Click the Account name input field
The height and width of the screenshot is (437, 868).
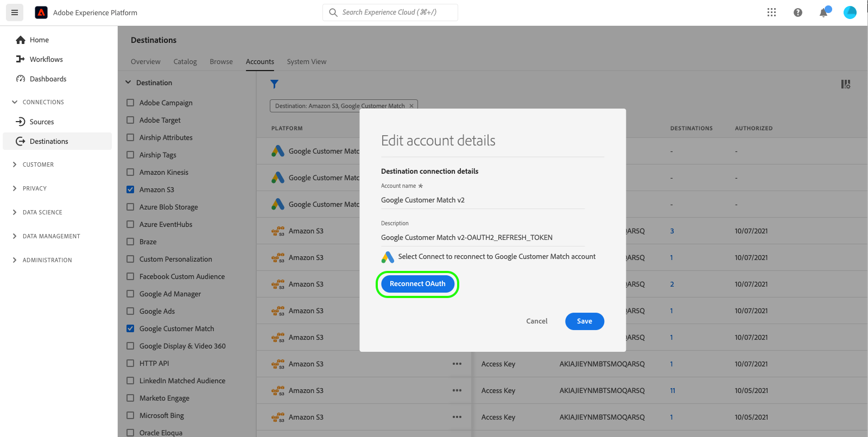pyautogui.click(x=482, y=200)
